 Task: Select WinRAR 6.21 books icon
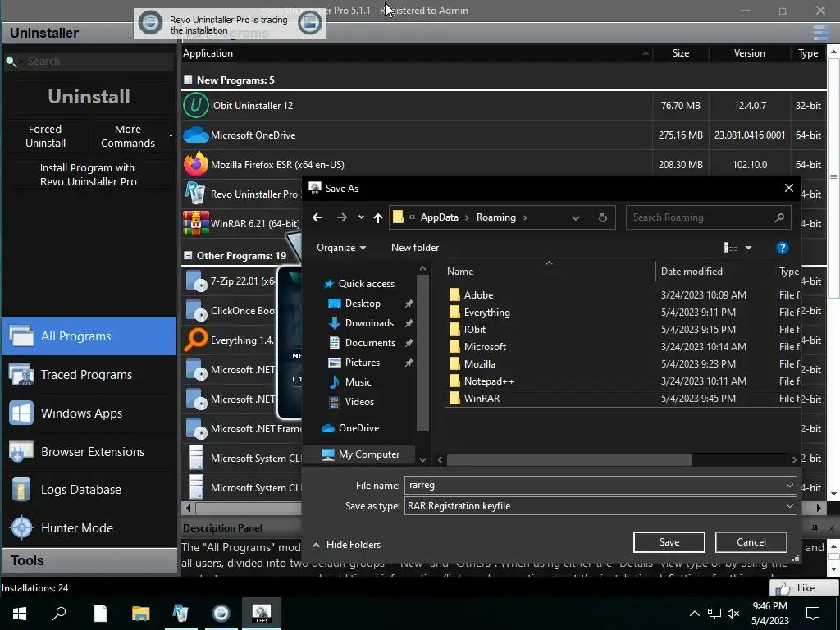point(195,223)
